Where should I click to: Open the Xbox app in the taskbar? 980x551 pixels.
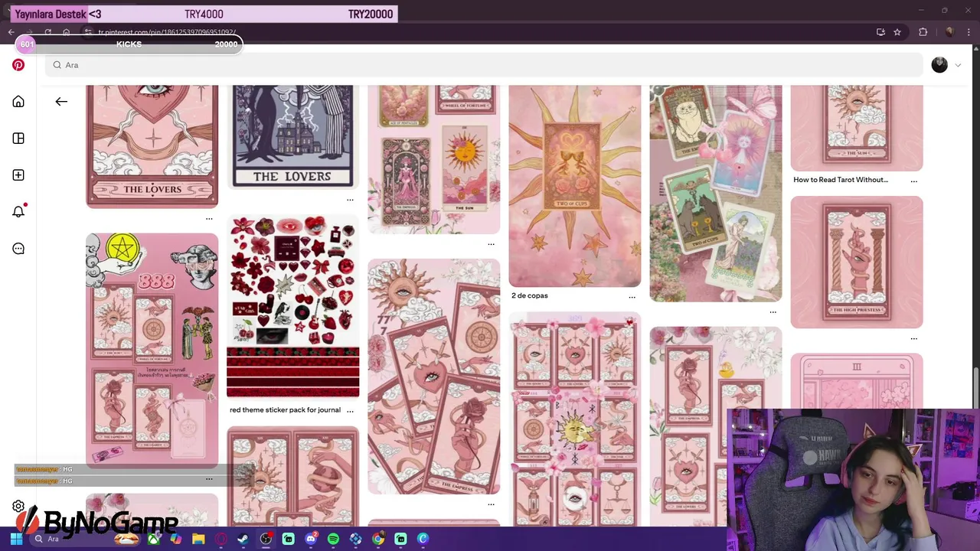point(154,539)
